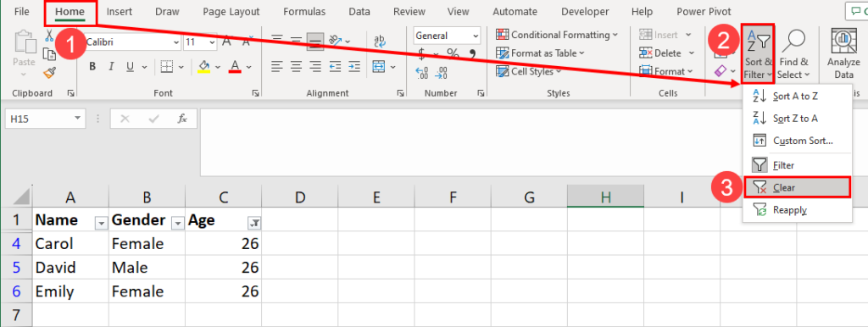This screenshot has width=868, height=327.
Task: Click the Insert Function fx icon
Action: pyautogui.click(x=182, y=118)
